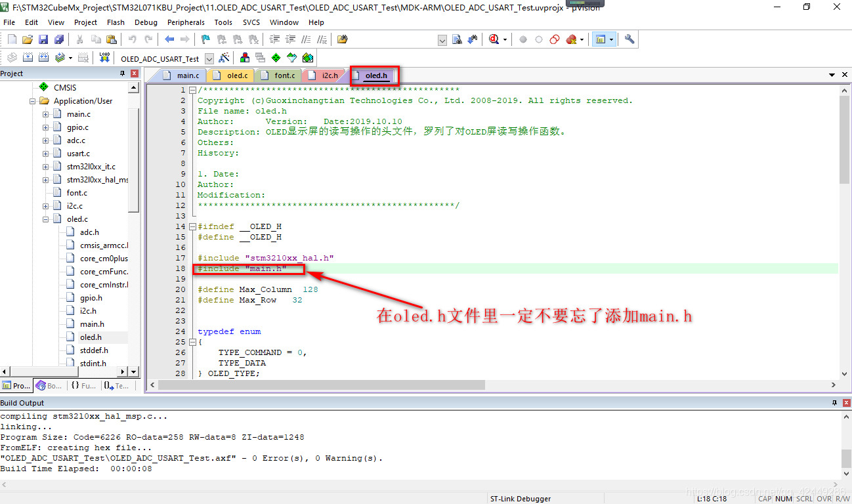
Task: Open Manage Run-Time Environment green diamond icon
Action: (x=276, y=58)
